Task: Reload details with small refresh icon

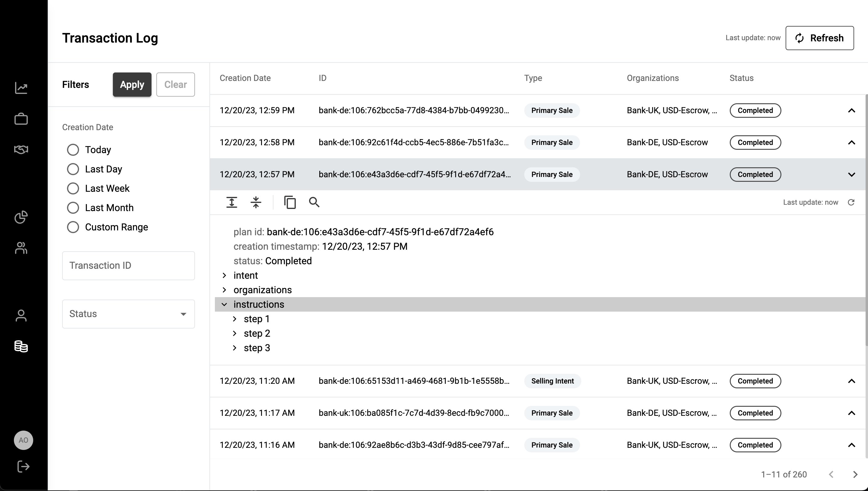Action: 851,202
